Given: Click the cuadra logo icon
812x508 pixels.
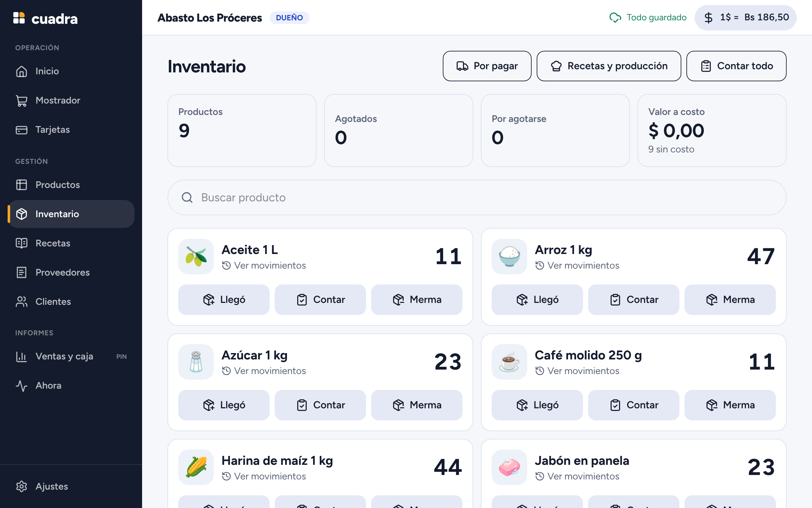Looking at the screenshot, I should tap(19, 18).
